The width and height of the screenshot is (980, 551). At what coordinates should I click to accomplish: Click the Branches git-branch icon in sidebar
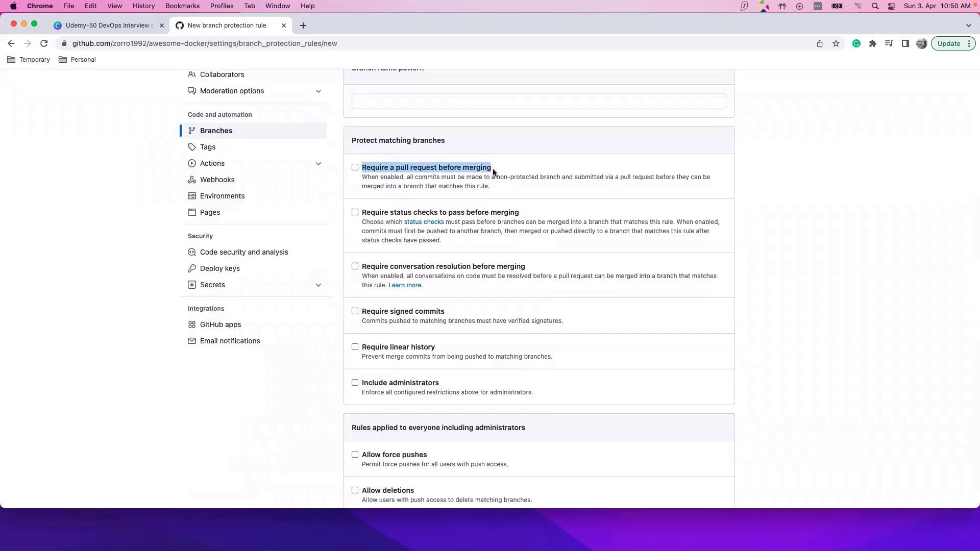(192, 131)
